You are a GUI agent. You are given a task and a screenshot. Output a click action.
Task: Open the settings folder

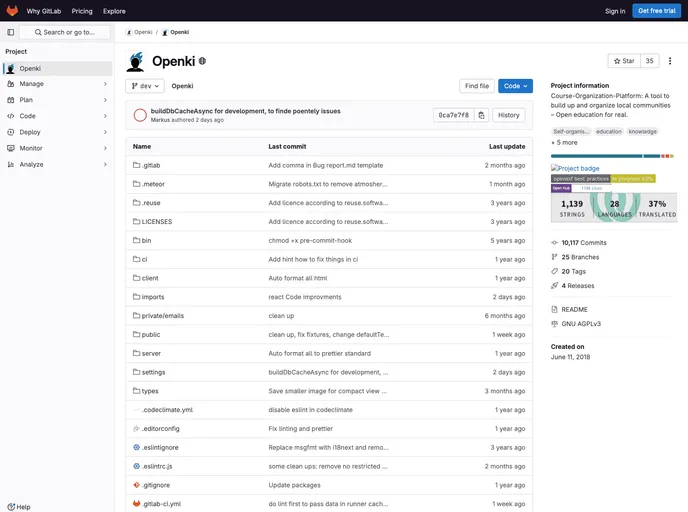153,372
